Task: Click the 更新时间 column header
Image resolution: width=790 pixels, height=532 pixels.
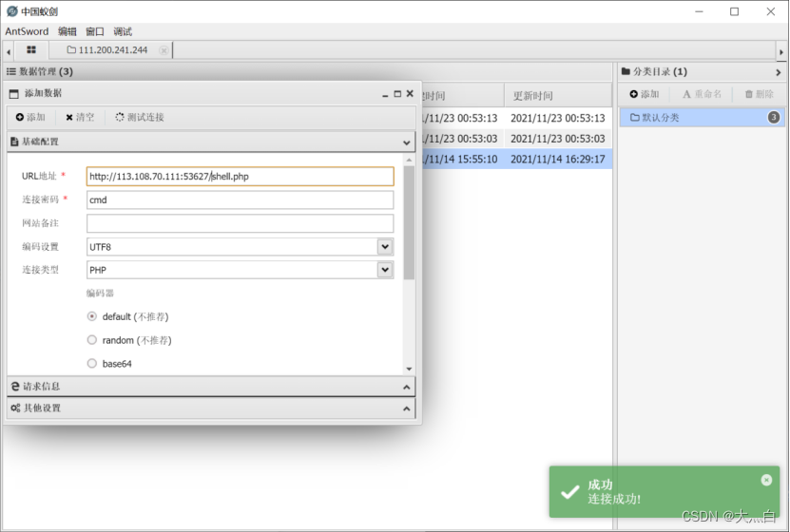Action: 558,96
